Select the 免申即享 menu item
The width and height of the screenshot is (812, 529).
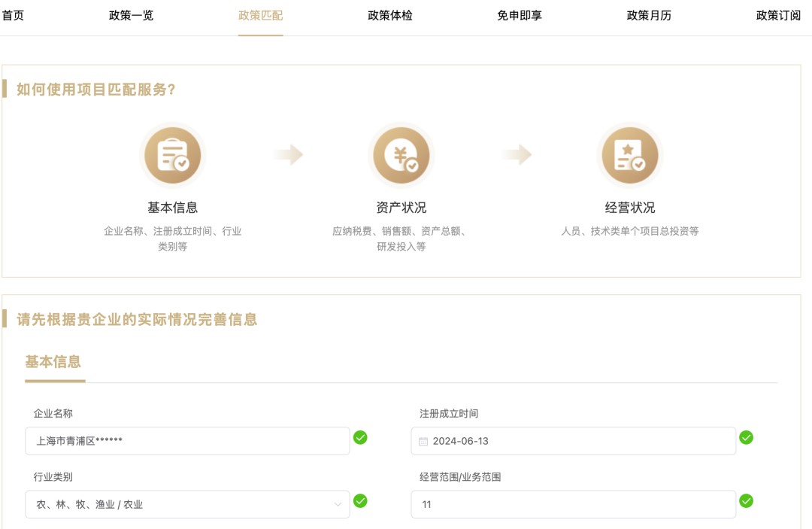(x=518, y=15)
